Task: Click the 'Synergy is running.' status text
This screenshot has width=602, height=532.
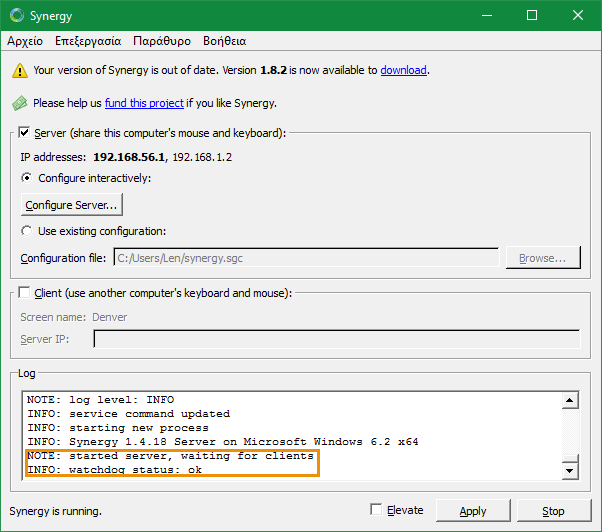Action: tap(55, 511)
